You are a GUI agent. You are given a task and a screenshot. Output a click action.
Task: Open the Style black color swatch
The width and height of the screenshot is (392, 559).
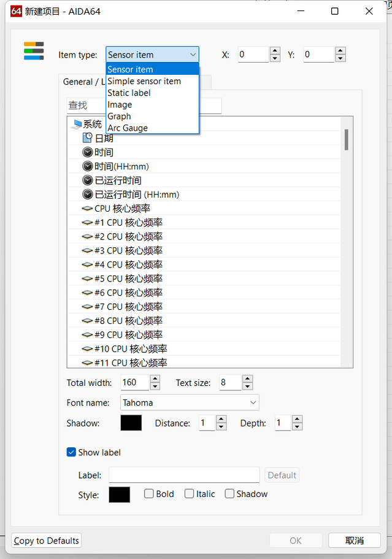coord(120,495)
